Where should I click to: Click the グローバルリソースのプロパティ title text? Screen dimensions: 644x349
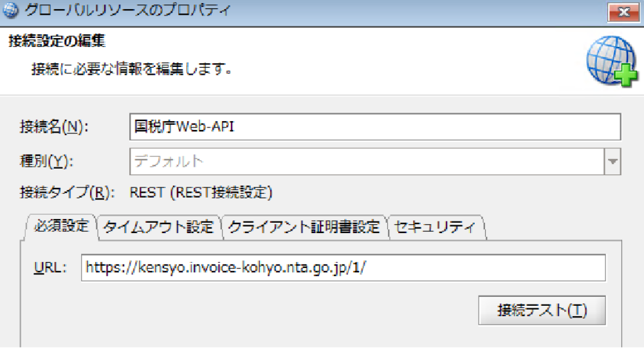(128, 10)
